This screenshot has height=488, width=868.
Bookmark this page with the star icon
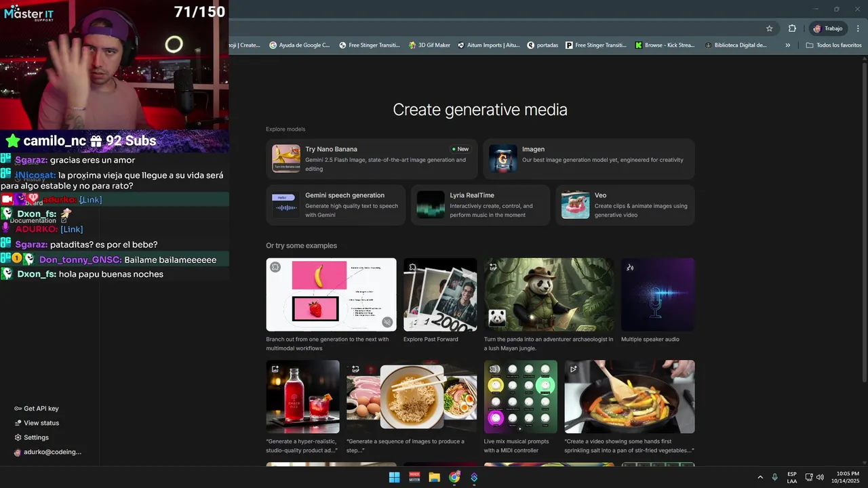click(x=769, y=28)
